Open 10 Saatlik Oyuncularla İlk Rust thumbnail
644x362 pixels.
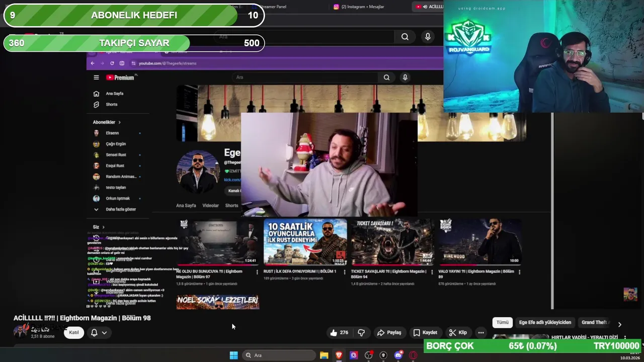305,242
